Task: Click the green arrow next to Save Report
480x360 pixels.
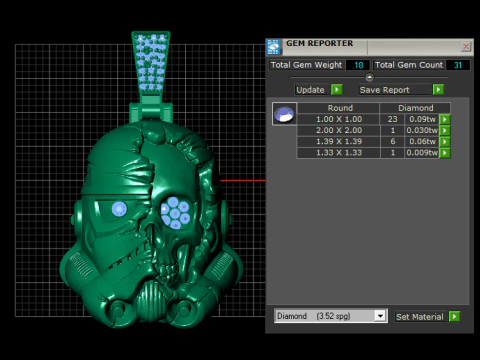Action: [x=438, y=90]
